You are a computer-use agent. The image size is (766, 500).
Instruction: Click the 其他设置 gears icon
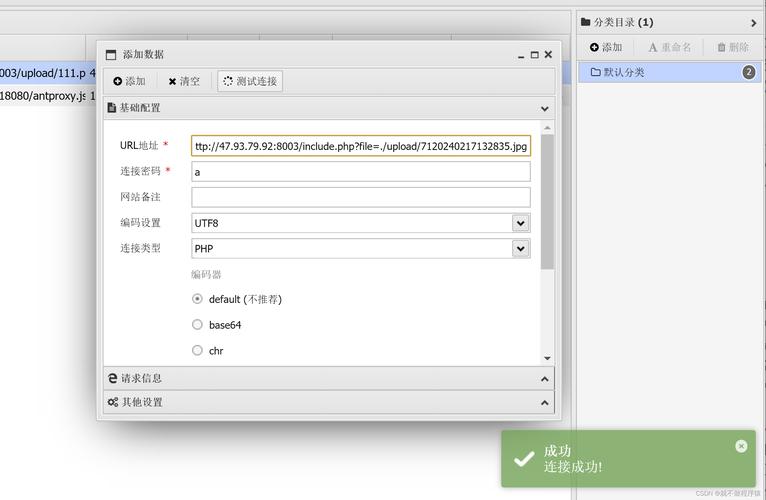[113, 402]
